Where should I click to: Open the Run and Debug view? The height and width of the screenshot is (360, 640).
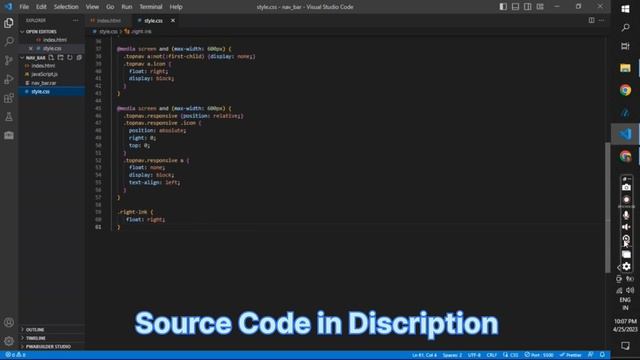[9, 79]
